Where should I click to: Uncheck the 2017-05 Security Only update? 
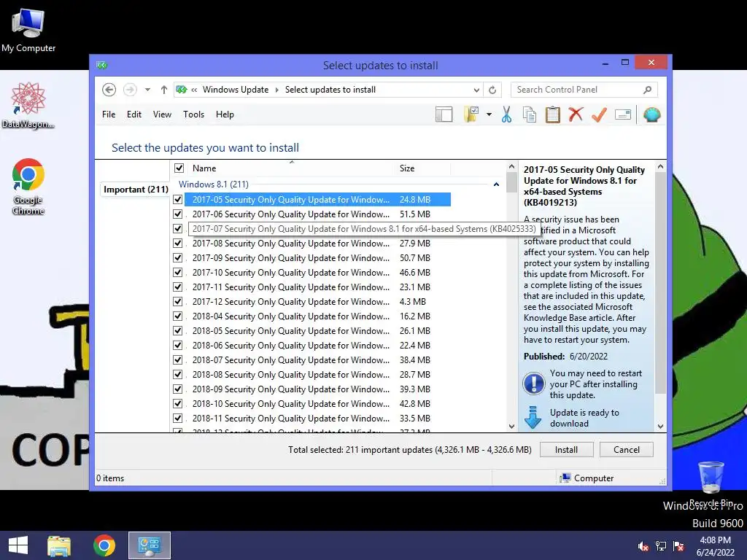tap(178, 200)
